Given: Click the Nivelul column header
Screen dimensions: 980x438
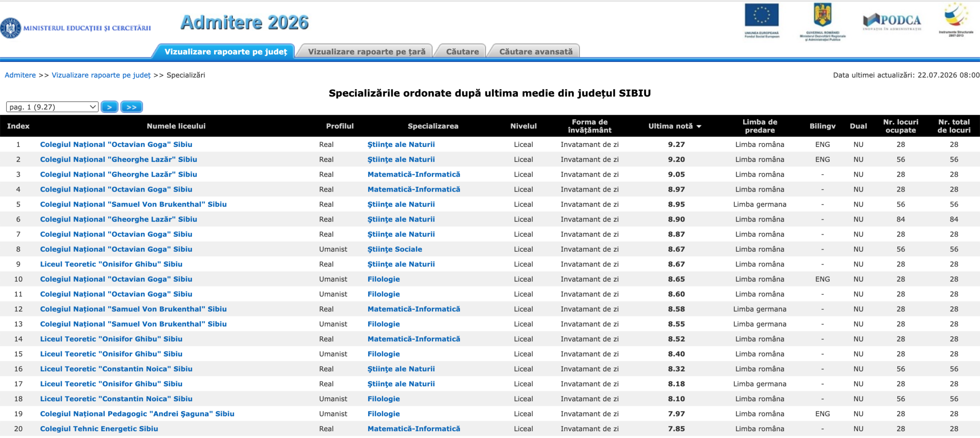Looking at the screenshot, I should coord(523,126).
